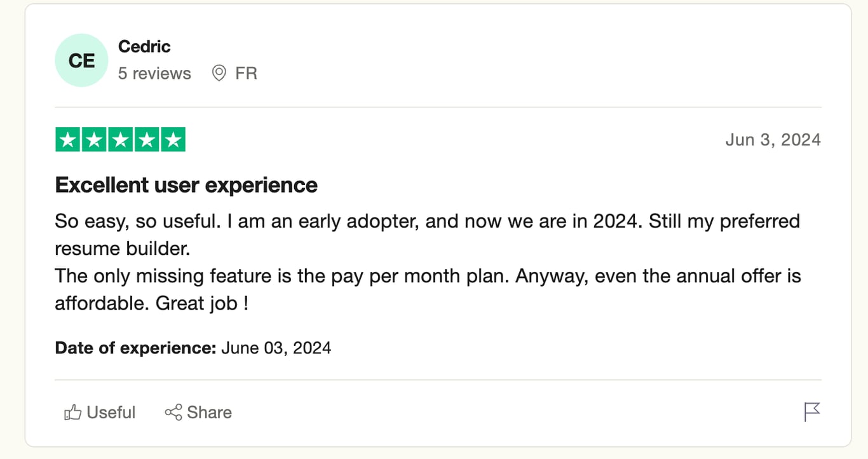Open the 'Excellent user experience' review title
This screenshot has width=868, height=459.
coord(186,185)
